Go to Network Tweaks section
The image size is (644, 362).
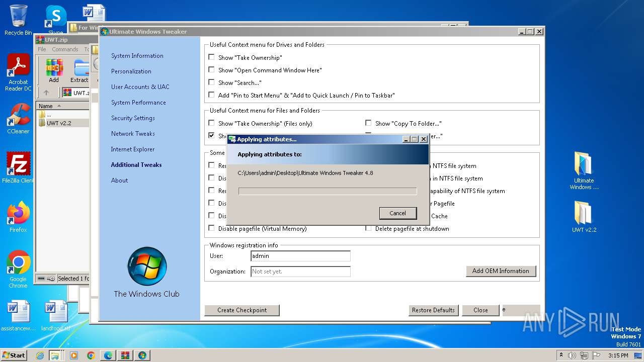click(133, 134)
